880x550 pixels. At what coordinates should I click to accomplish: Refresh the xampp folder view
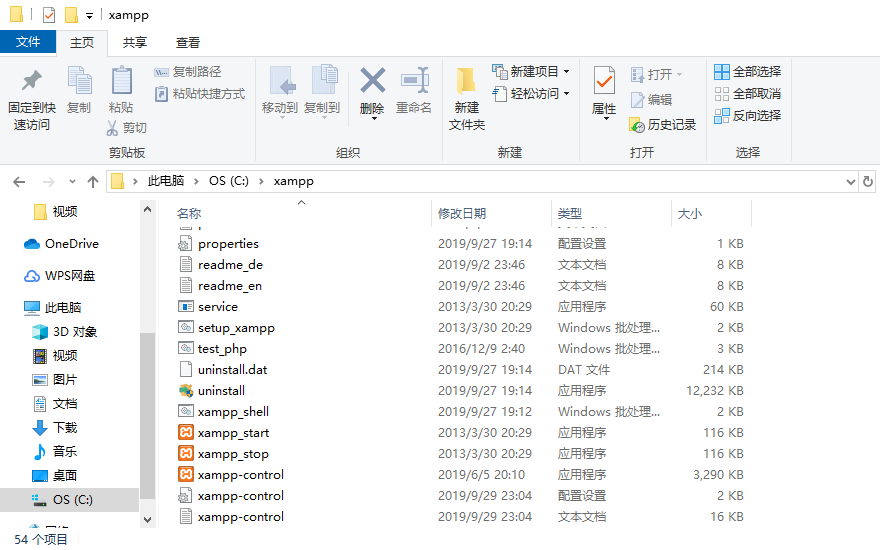(868, 182)
